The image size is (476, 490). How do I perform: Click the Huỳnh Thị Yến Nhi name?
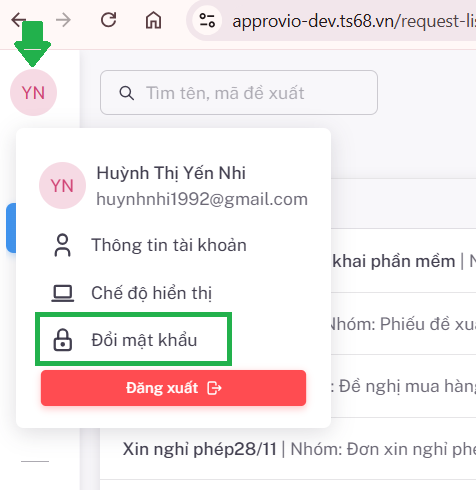[x=171, y=173]
